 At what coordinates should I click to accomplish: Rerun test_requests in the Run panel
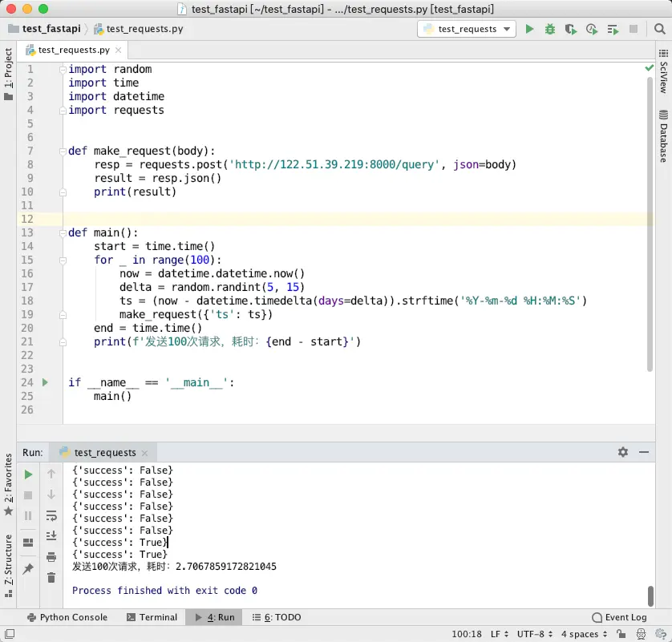point(28,474)
